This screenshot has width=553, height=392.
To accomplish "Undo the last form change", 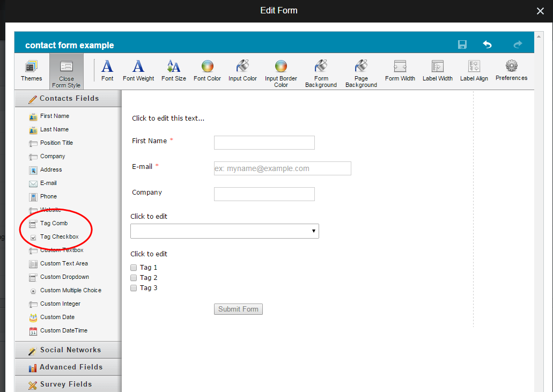I will 487,45.
